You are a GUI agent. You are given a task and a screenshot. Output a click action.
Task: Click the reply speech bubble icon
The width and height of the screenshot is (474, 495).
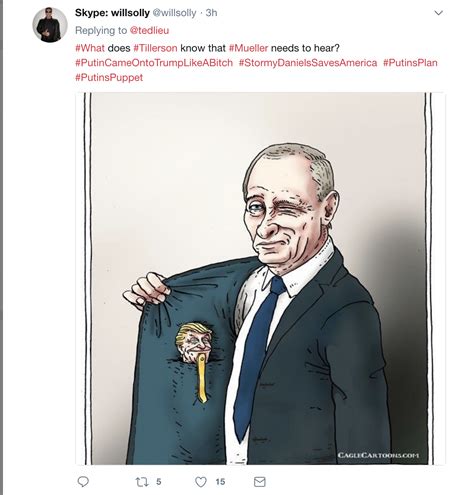83,482
